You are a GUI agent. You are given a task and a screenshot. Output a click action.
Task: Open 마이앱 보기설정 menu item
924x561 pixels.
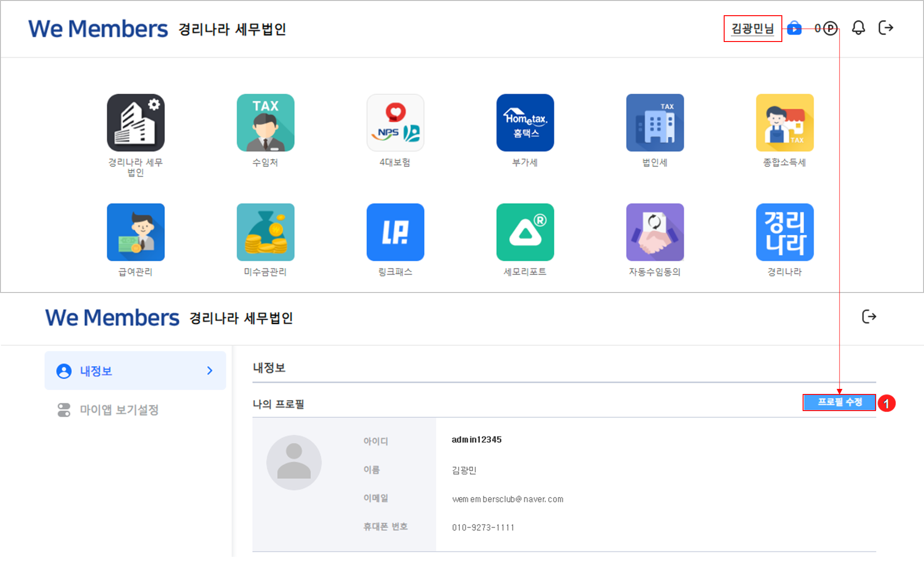coord(119,410)
